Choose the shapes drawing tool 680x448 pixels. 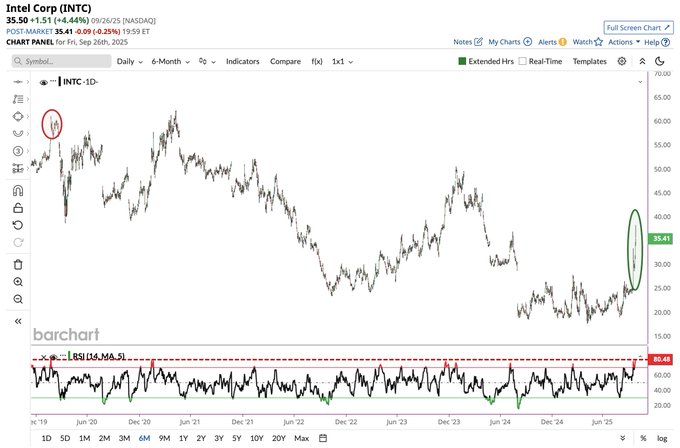tap(18, 116)
